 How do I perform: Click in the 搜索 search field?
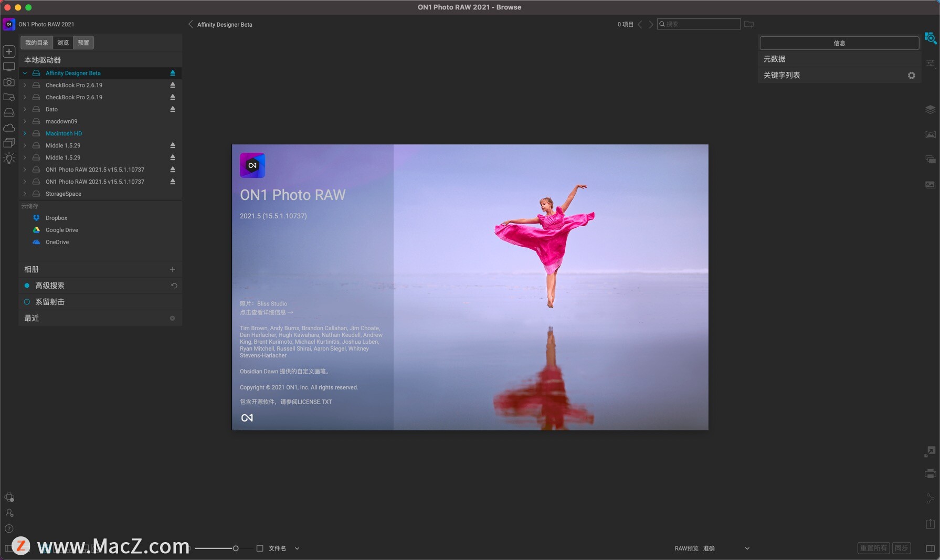(x=699, y=24)
